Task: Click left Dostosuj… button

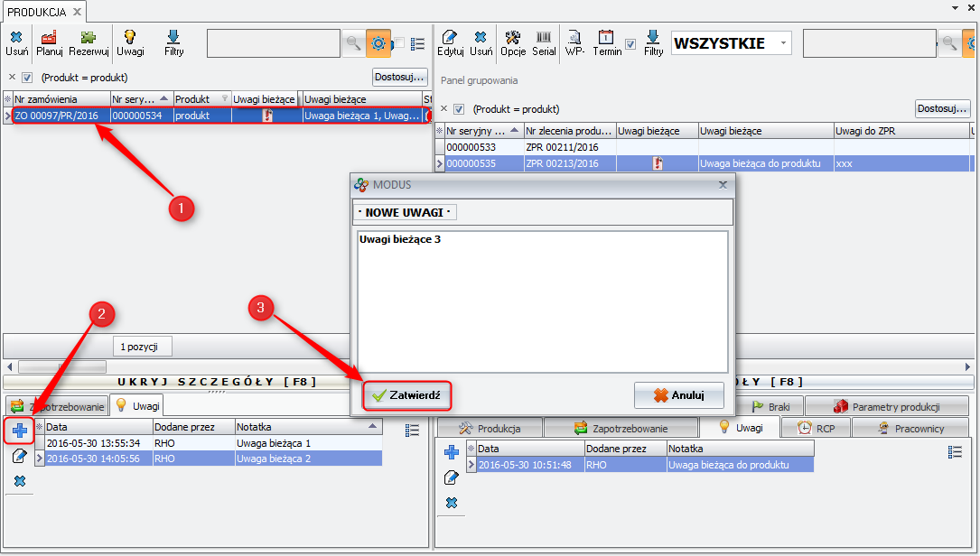Action: tap(400, 78)
